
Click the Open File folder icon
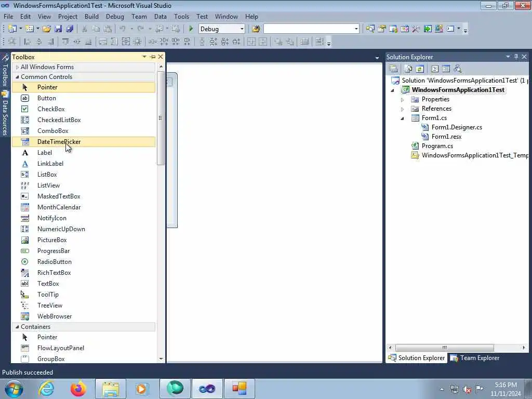point(47,29)
